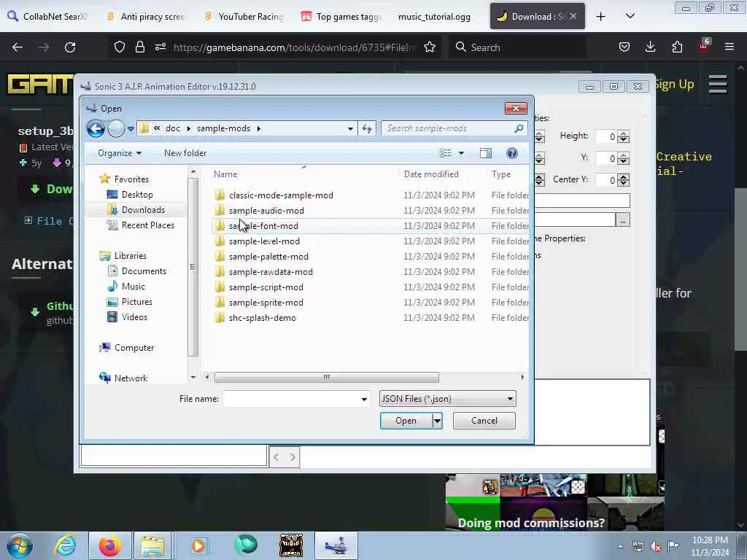
Task: Change the file list view style
Action: pyautogui.click(x=446, y=153)
